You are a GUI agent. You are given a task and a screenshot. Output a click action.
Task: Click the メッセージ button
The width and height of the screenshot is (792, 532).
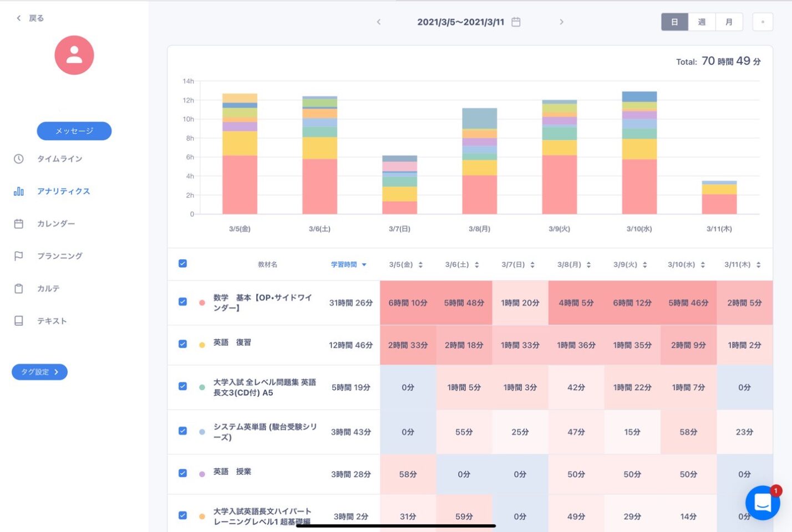[74, 131]
